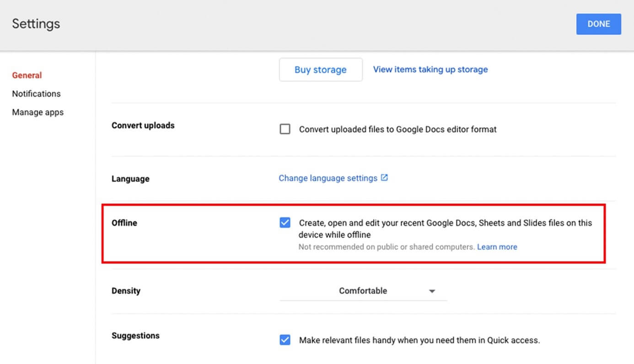Click external-link icon next to language settings

tap(384, 178)
